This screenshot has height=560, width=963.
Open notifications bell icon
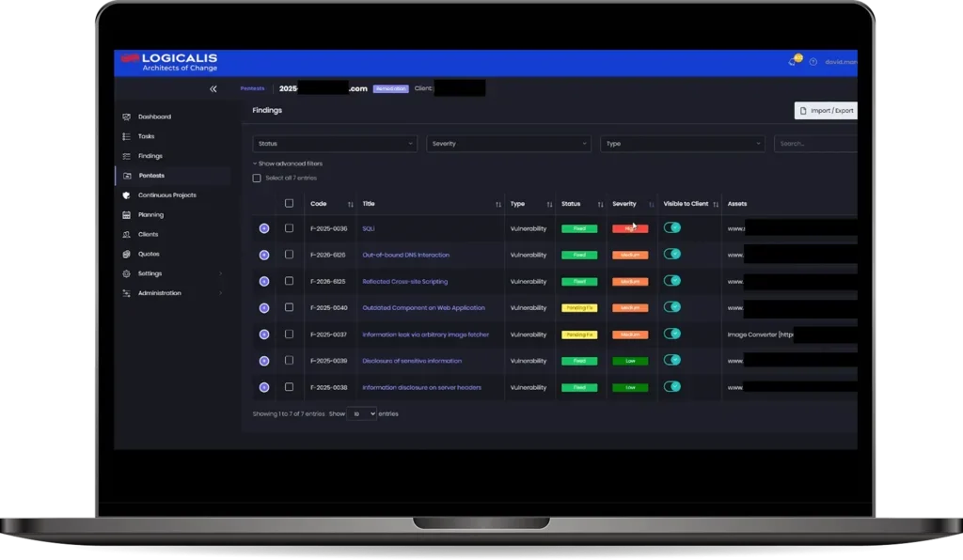[x=794, y=61]
